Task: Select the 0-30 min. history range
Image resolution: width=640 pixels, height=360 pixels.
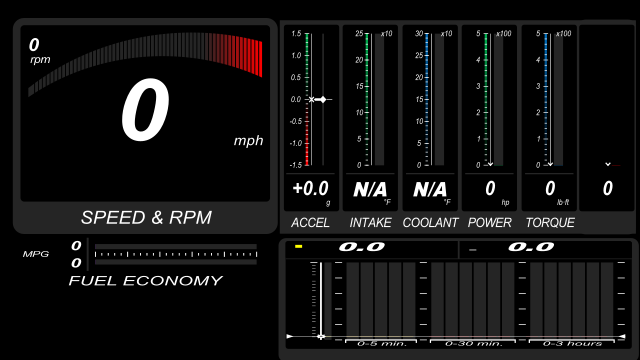Action: click(473, 343)
